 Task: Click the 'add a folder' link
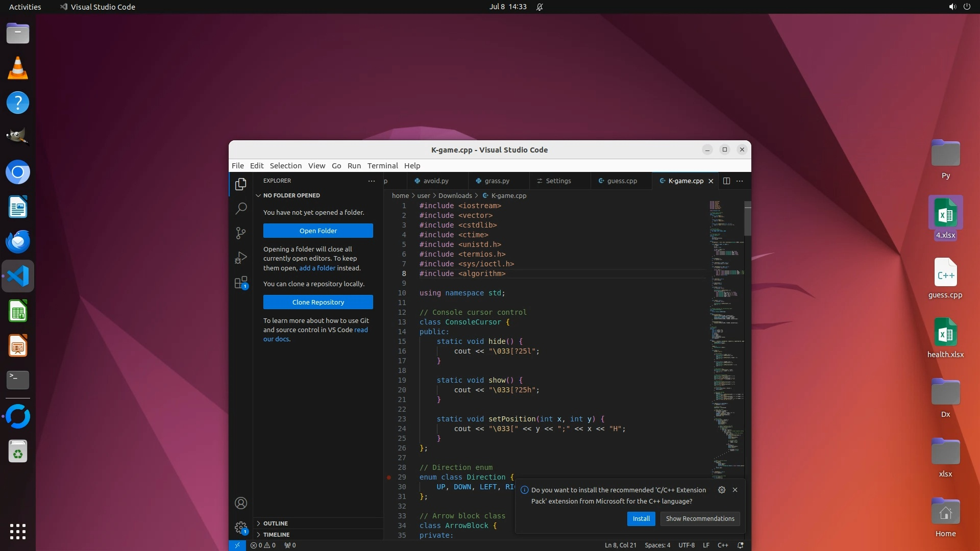(317, 268)
